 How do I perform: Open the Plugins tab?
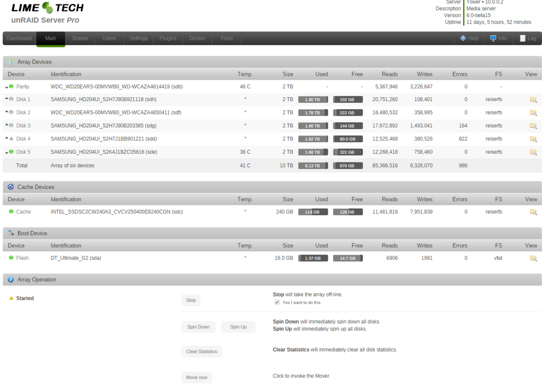168,38
